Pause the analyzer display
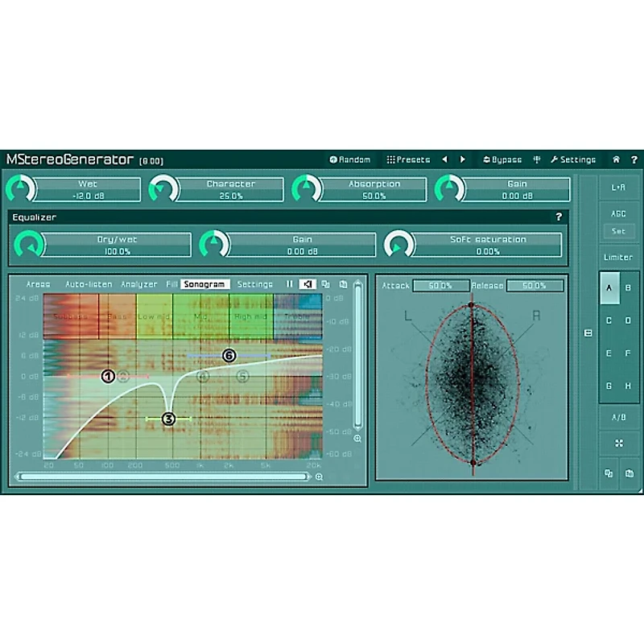Viewport: 644px width, 644px height. (290, 284)
